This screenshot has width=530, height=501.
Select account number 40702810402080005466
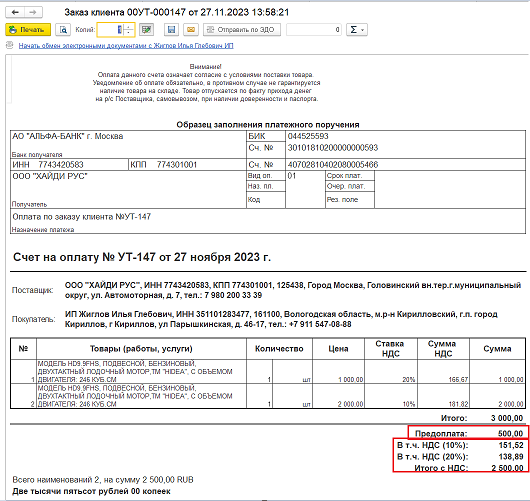pyautogui.click(x=333, y=165)
